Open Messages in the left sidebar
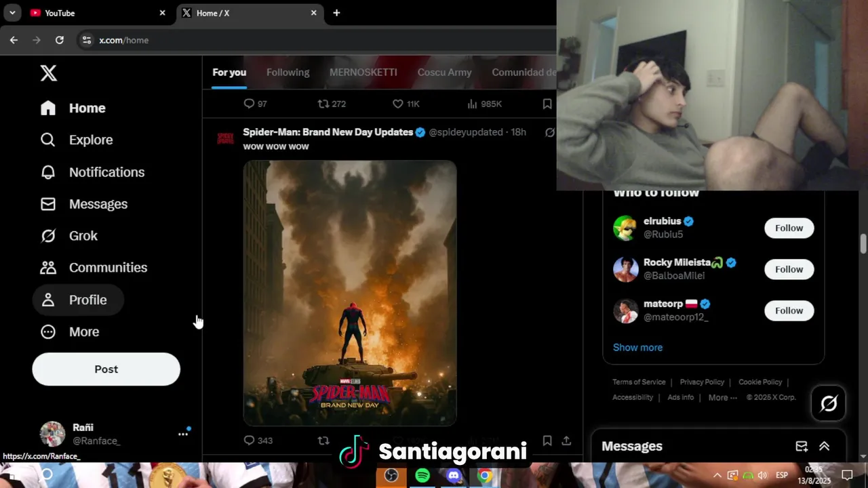 point(83,204)
